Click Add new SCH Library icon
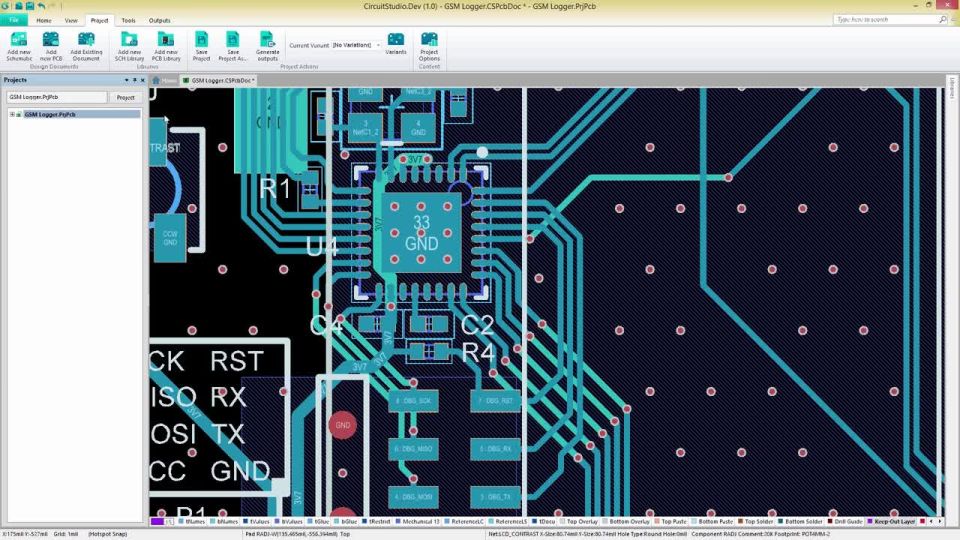Viewport: 960px width, 540px height. [129, 40]
